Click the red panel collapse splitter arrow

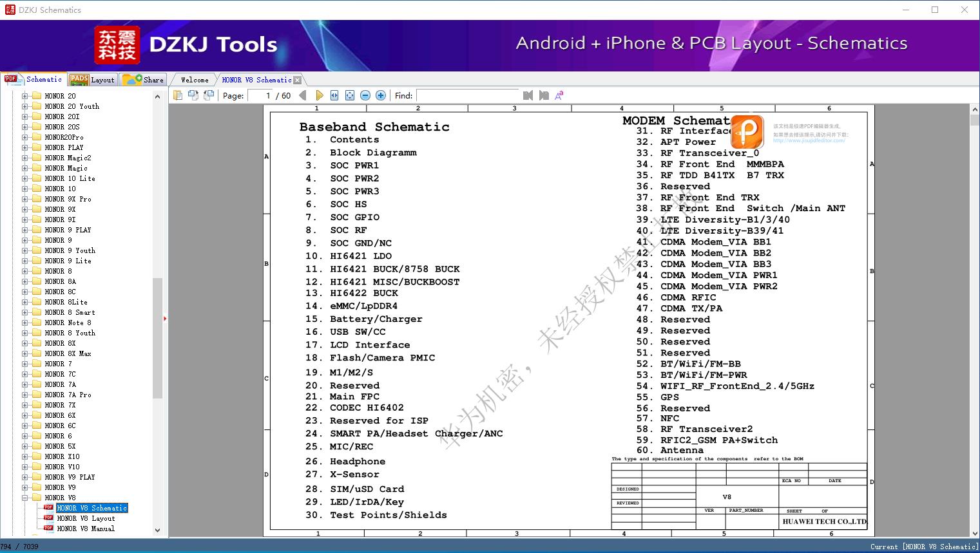click(x=165, y=318)
